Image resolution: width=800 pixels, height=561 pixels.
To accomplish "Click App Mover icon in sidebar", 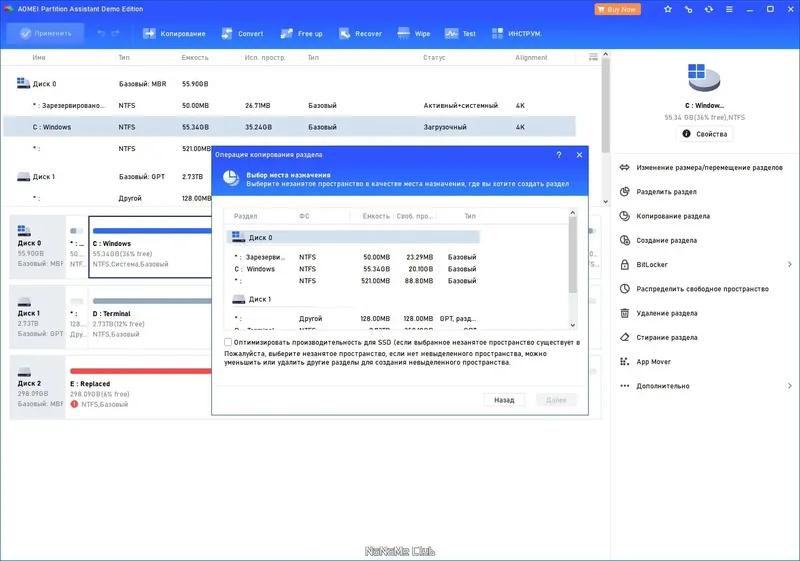I will tap(624, 362).
